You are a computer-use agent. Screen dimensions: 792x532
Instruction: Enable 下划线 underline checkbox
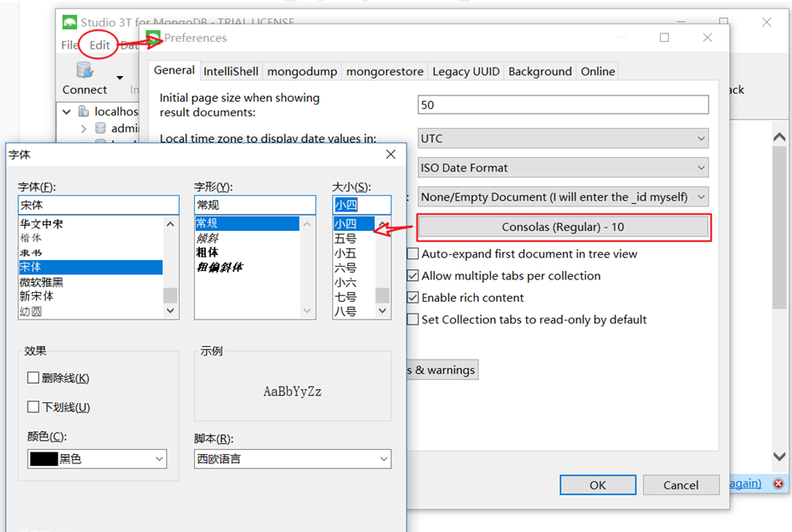[33, 407]
